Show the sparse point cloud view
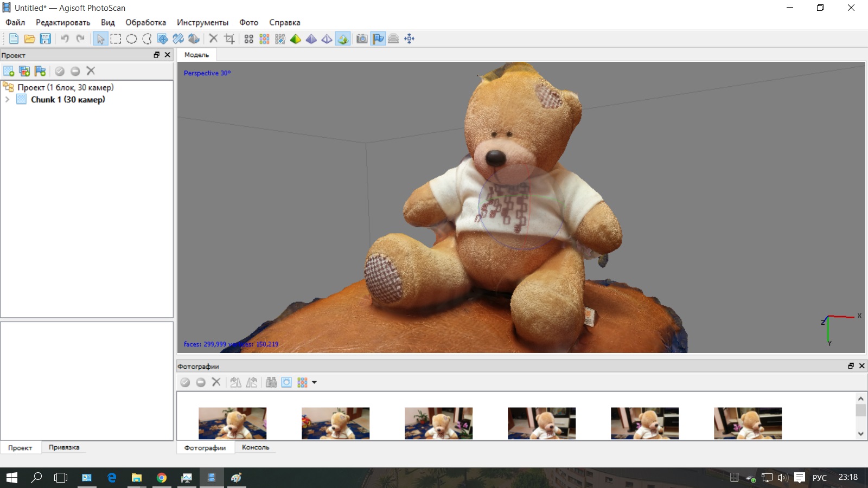 tap(248, 38)
